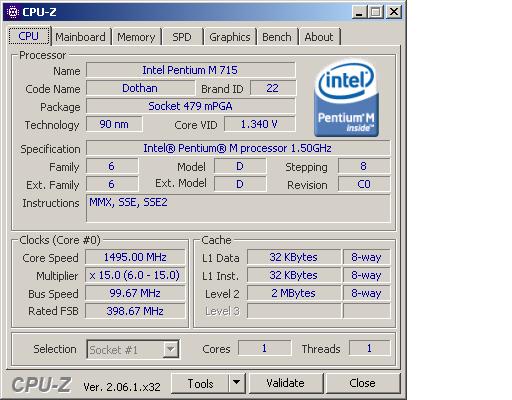Click the Revision value C0

click(x=364, y=184)
